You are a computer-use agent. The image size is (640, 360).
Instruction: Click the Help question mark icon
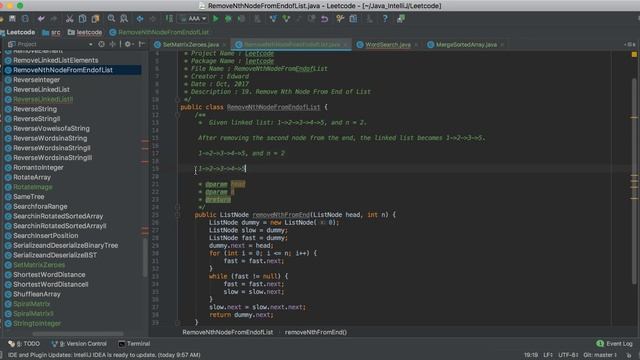pos(385,19)
